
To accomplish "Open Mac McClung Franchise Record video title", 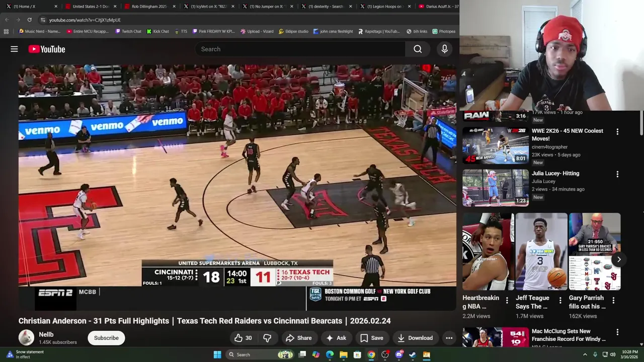I will pos(569,335).
